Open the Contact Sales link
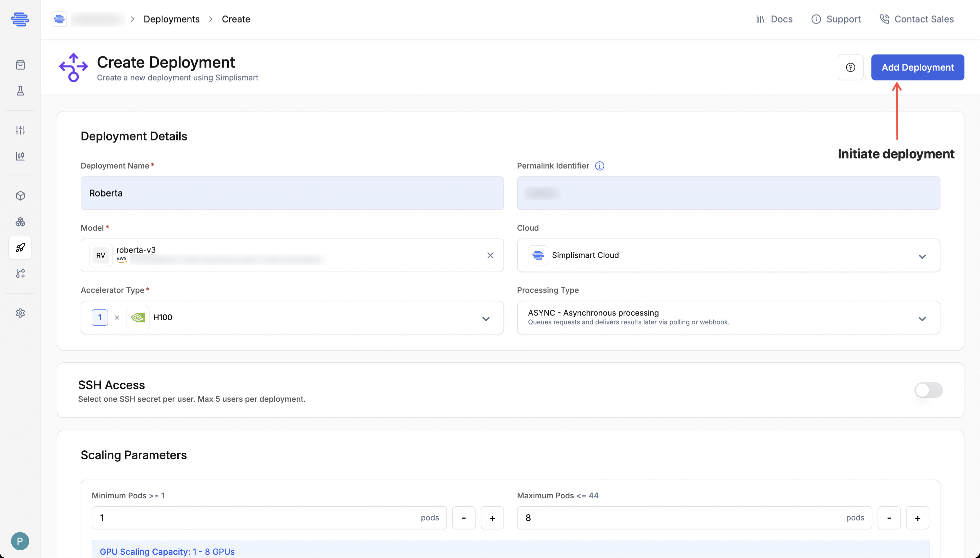Viewport: 980px width, 558px height. tap(916, 19)
